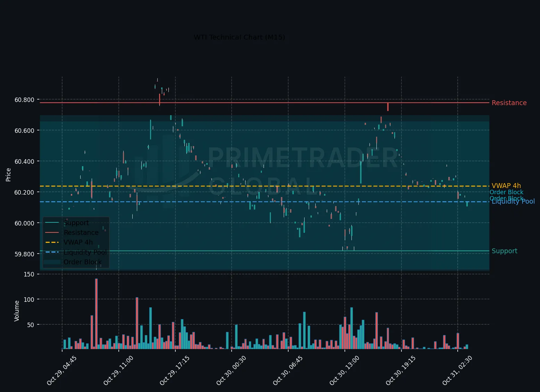Click the tallest red volume bar

click(96, 314)
